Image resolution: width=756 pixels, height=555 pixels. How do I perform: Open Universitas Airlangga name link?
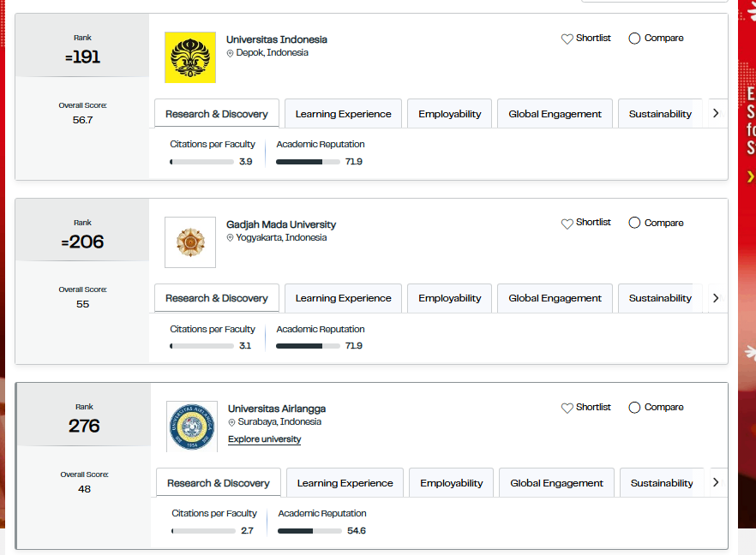tap(277, 409)
